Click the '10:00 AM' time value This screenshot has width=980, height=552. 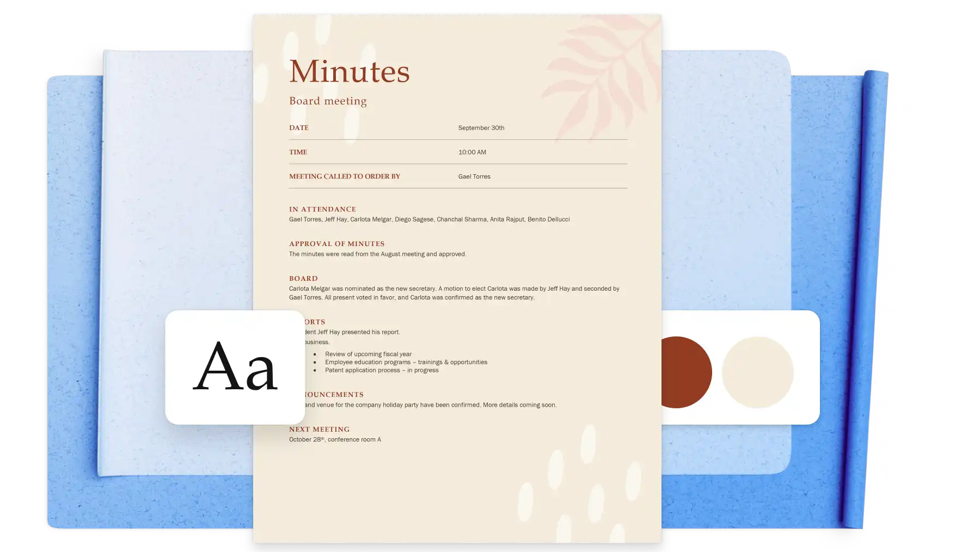[472, 152]
